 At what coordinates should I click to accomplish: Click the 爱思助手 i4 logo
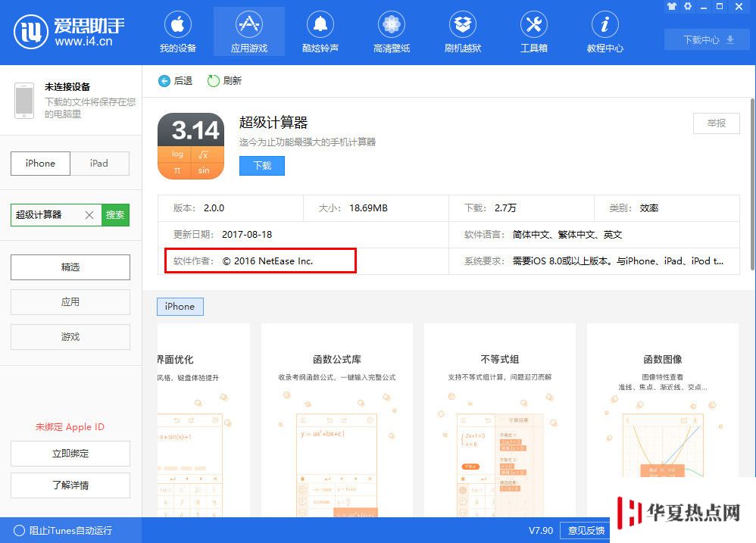click(70, 32)
